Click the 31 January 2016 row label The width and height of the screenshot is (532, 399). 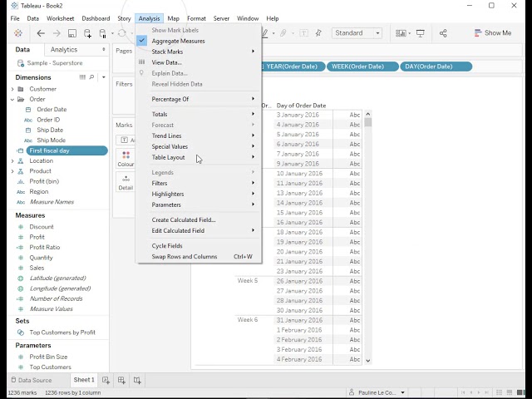pos(299,320)
